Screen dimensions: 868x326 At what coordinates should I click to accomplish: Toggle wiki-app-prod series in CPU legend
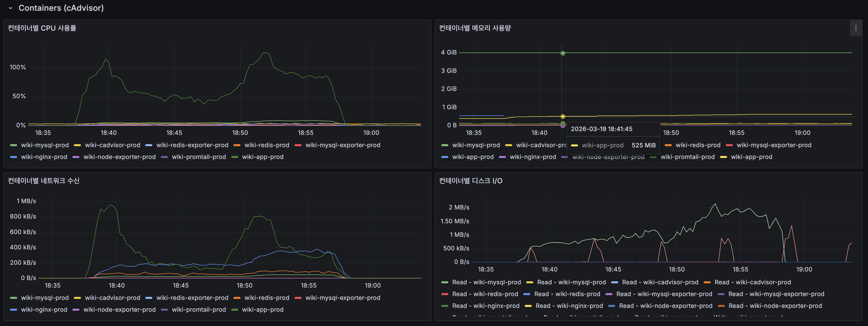click(x=263, y=157)
